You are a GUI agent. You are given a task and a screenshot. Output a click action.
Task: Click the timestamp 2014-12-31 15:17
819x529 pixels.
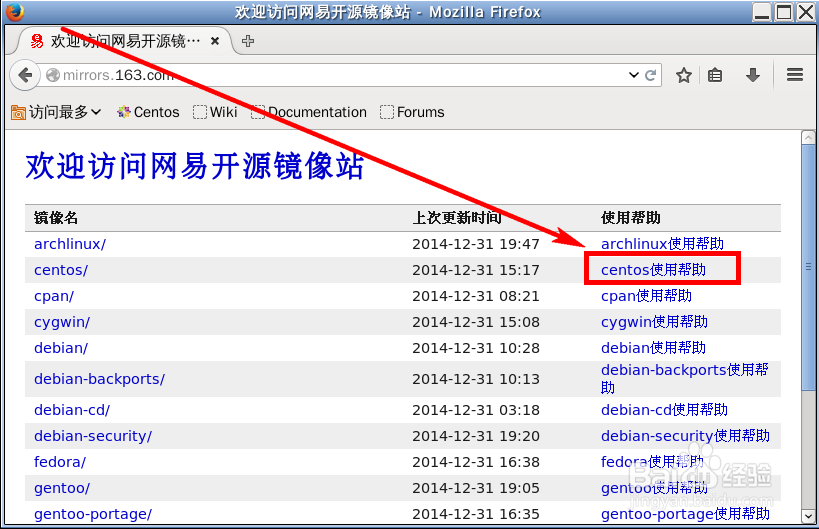tap(476, 270)
